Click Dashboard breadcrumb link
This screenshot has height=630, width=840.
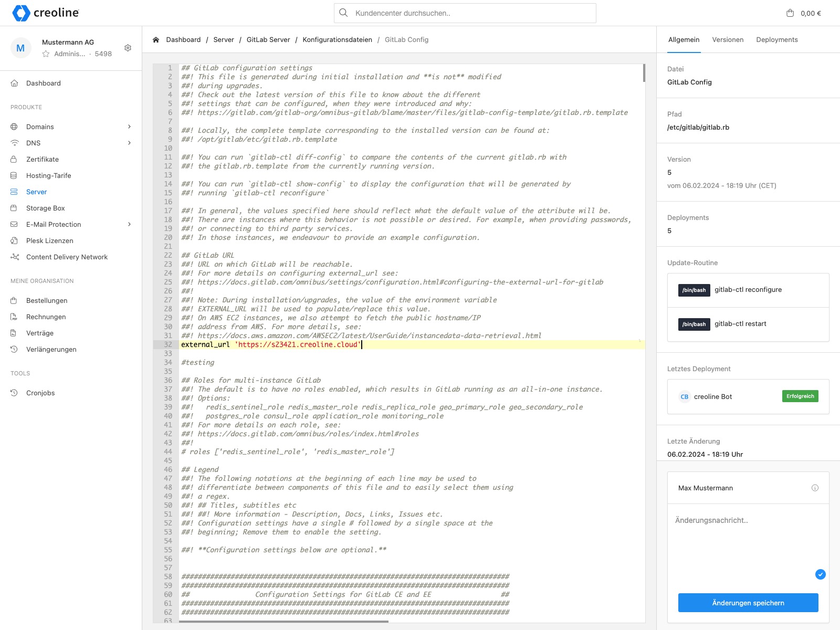click(183, 39)
